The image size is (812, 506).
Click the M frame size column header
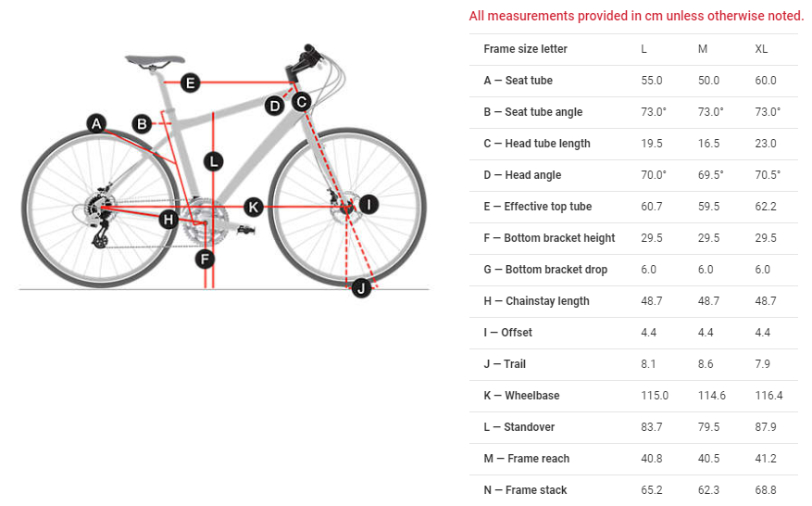click(x=703, y=49)
